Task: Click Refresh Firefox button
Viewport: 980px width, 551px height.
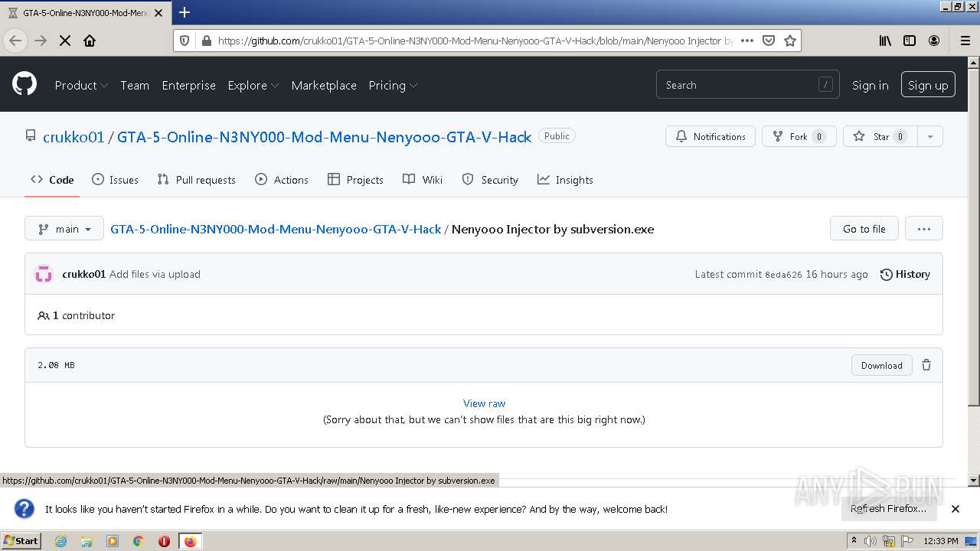Action: tap(889, 509)
